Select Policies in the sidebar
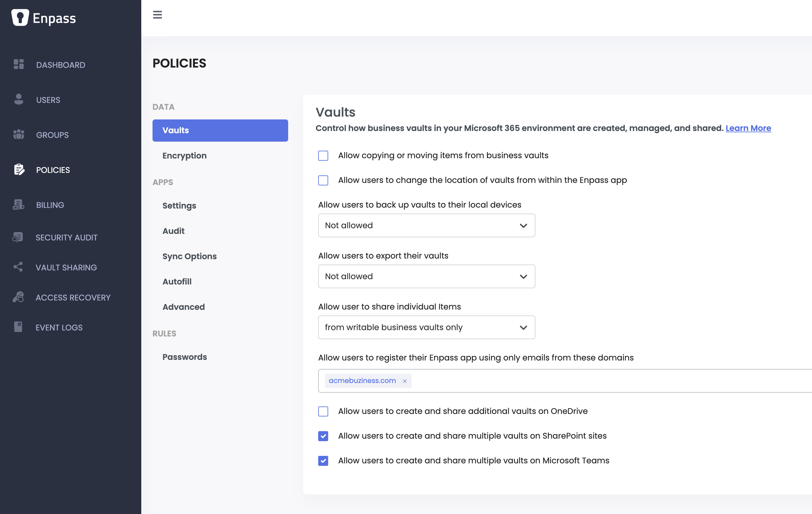 pyautogui.click(x=53, y=170)
